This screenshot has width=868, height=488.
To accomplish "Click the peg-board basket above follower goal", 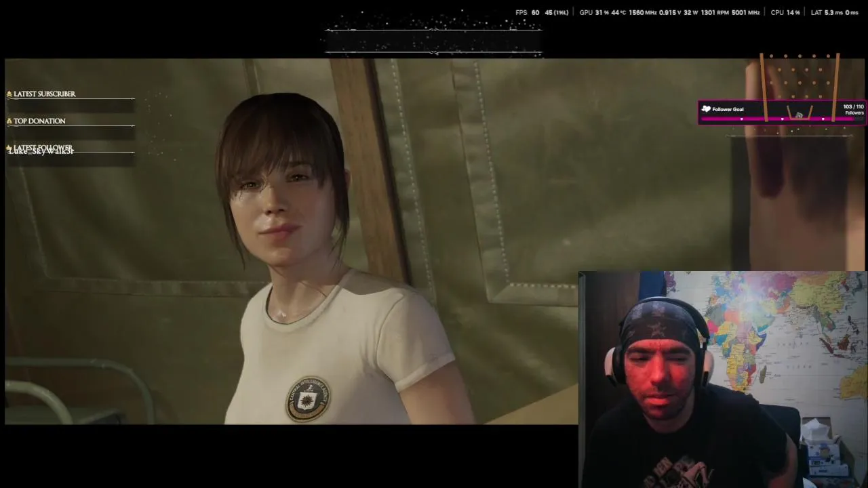I will tap(800, 88).
